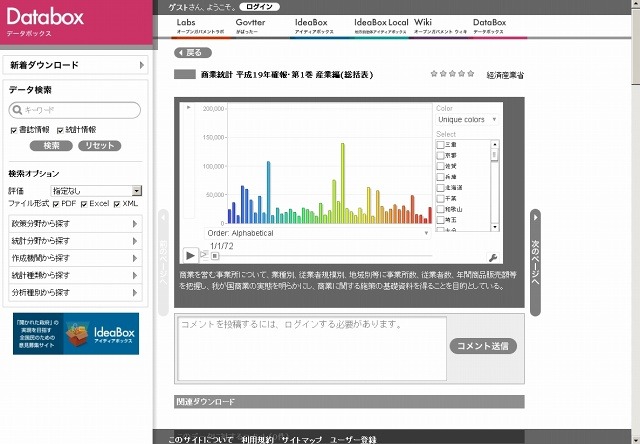
Task: Toggle the 統計情報 checkbox
Action: [x=60, y=130]
